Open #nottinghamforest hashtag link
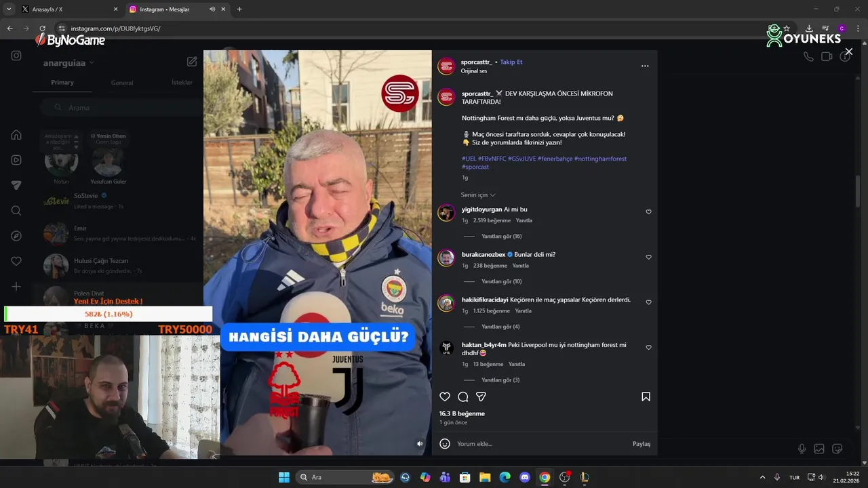This screenshot has height=488, width=868. [600, 159]
